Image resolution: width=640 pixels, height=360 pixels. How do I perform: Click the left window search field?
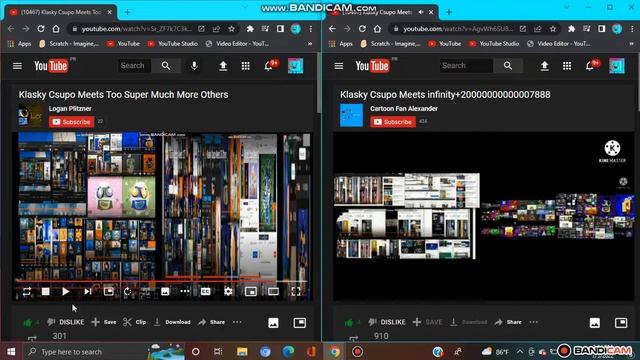click(x=134, y=66)
